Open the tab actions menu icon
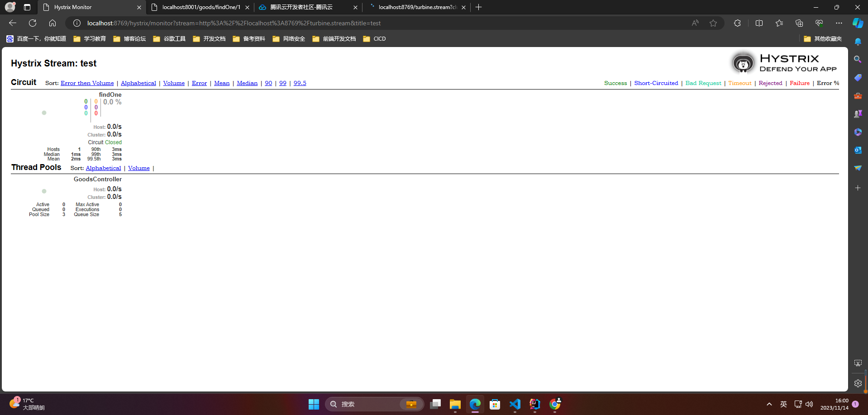Screen dimensions: 868x415 (x=27, y=7)
